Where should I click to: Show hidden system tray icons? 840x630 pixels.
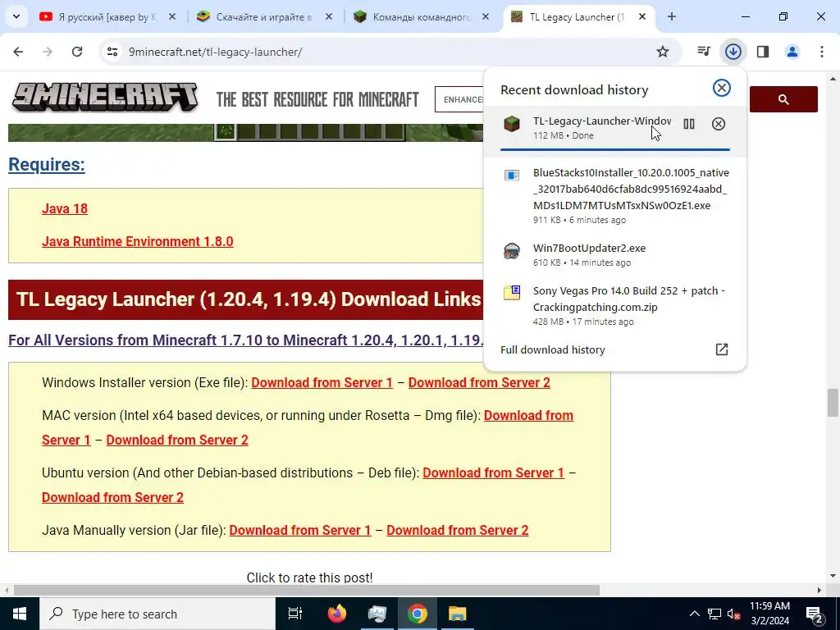(x=694, y=614)
